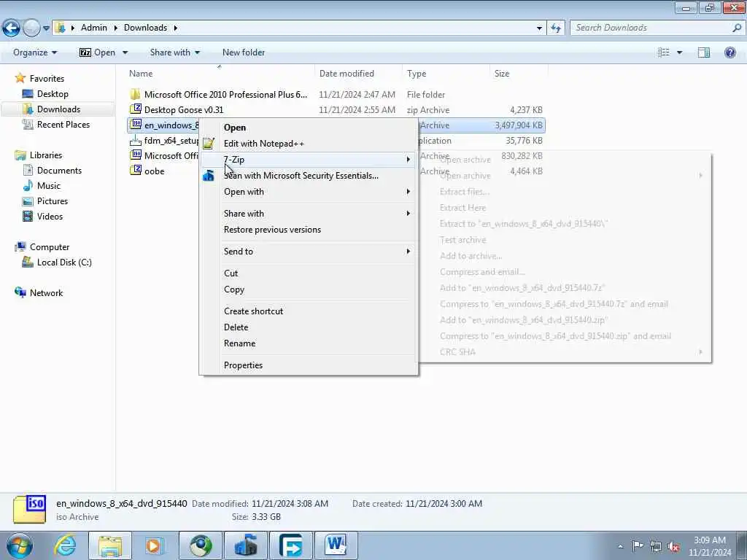Click the Forward navigation arrow button
This screenshot has width=747, height=560.
click(31, 28)
